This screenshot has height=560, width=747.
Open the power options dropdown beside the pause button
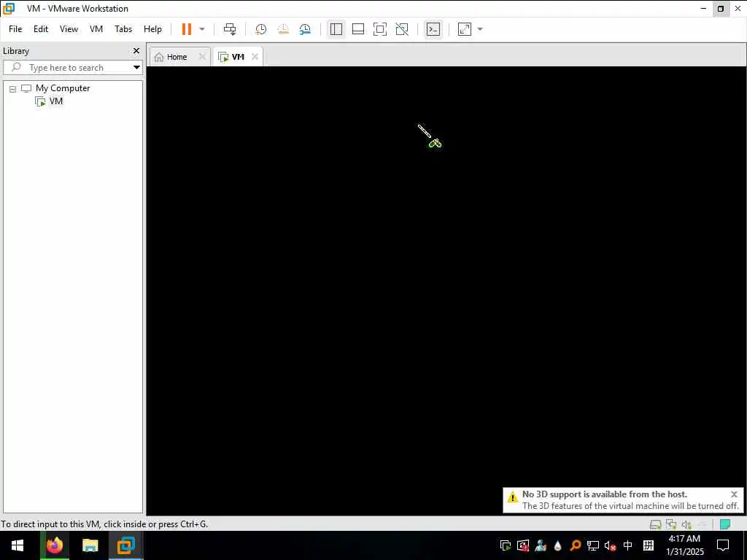(x=202, y=29)
